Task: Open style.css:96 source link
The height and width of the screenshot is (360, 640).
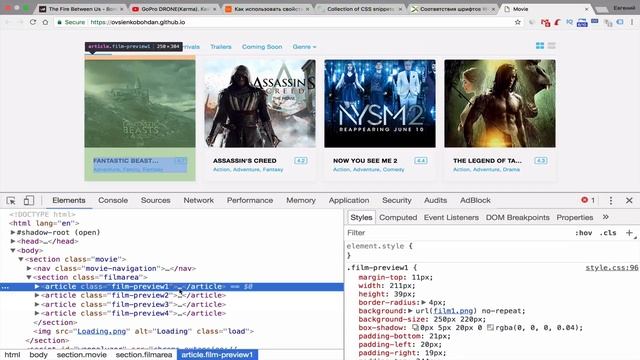Action: (611, 268)
